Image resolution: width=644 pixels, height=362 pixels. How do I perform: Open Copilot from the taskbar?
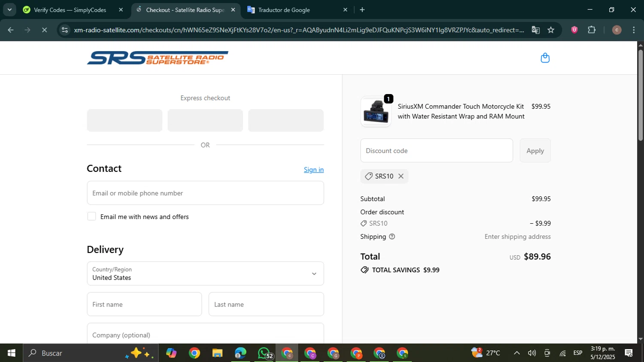coord(171,353)
